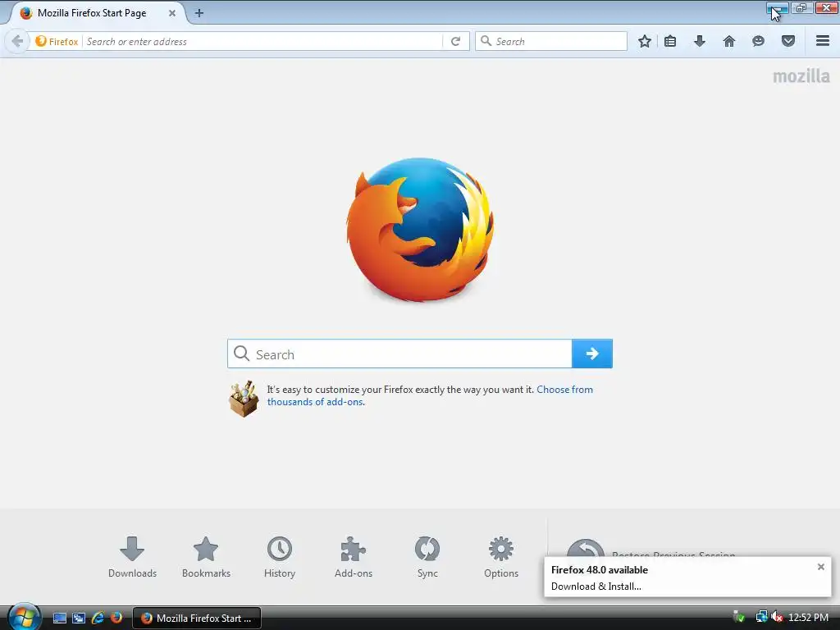Click the address bar field
The image size is (840, 630).
coord(262,41)
